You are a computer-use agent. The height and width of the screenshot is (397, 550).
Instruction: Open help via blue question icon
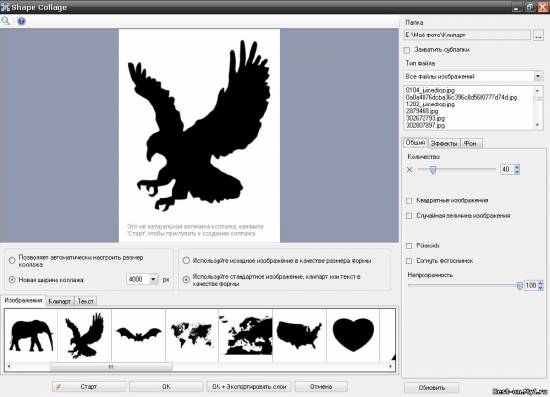[x=21, y=21]
